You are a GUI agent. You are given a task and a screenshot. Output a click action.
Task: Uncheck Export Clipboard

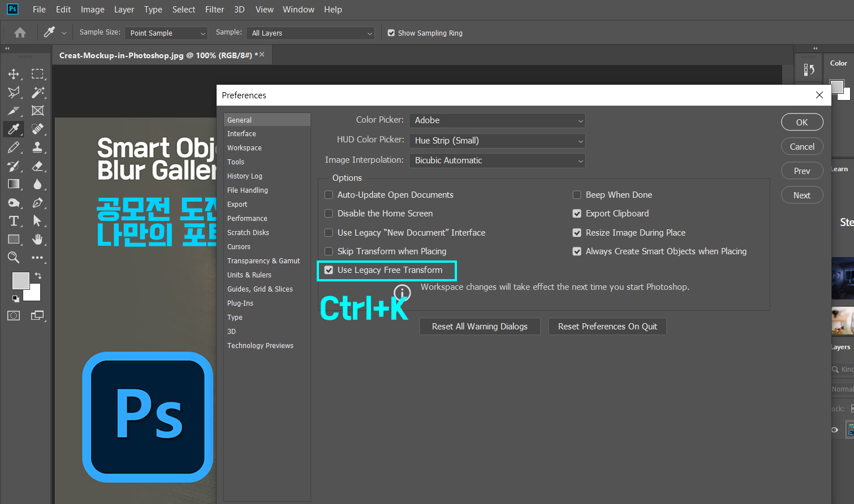[577, 214]
